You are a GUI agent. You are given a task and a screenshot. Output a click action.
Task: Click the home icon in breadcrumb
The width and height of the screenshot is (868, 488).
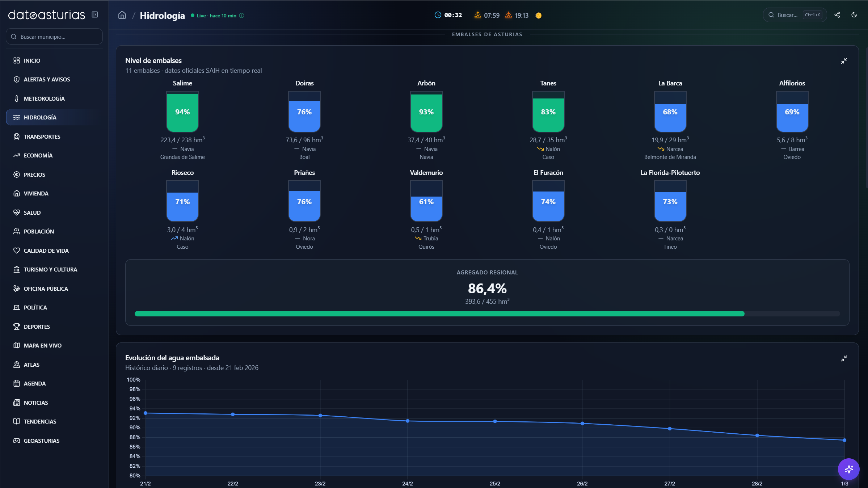(x=122, y=15)
